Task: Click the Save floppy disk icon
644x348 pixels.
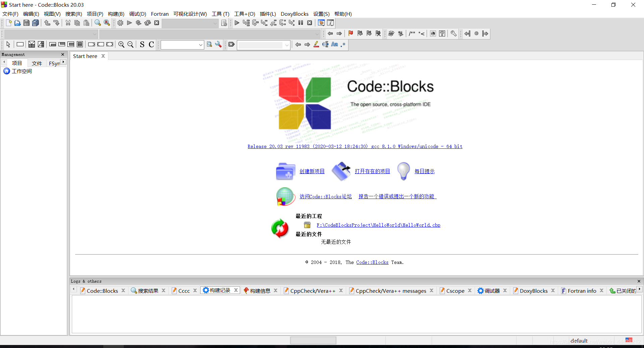Action: (x=26, y=23)
